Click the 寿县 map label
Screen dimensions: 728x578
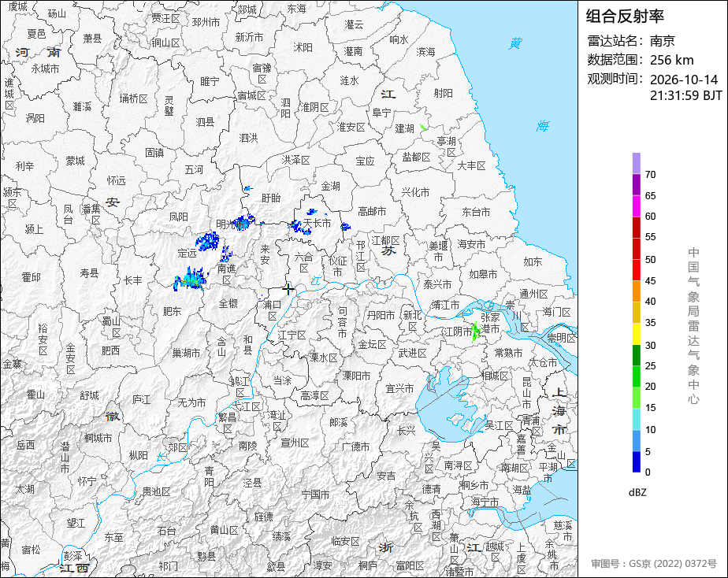tap(89, 272)
